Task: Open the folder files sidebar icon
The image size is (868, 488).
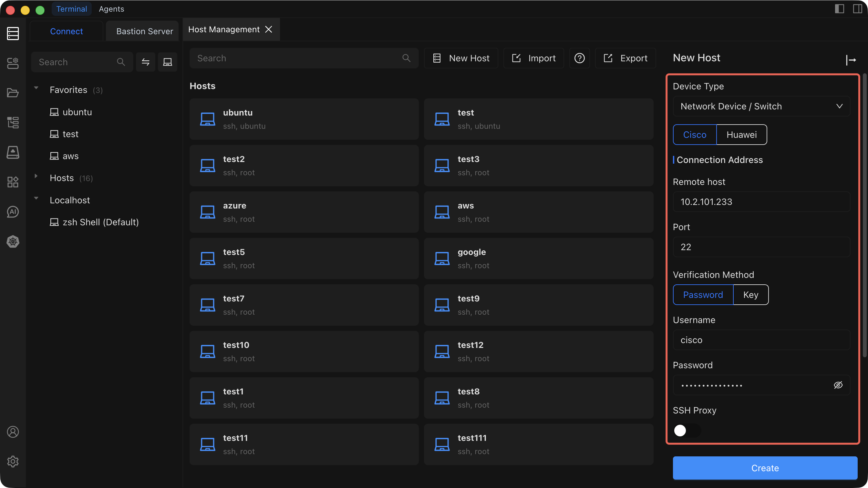Action: (13, 93)
